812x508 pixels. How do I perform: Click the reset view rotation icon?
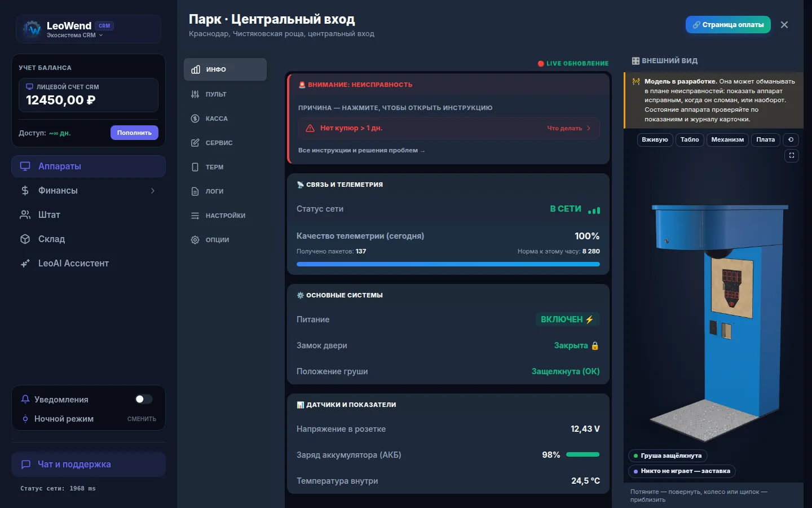click(791, 139)
